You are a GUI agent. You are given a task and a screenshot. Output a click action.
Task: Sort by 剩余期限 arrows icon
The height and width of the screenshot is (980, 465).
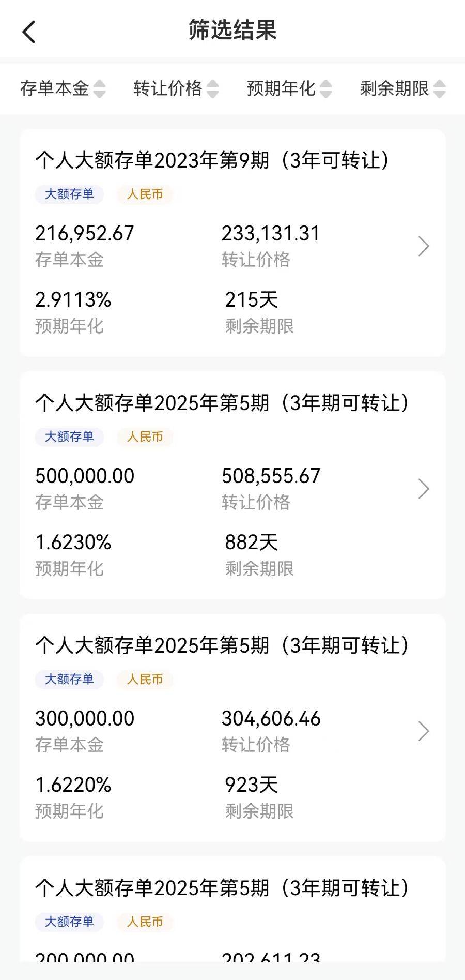pyautogui.click(x=439, y=89)
